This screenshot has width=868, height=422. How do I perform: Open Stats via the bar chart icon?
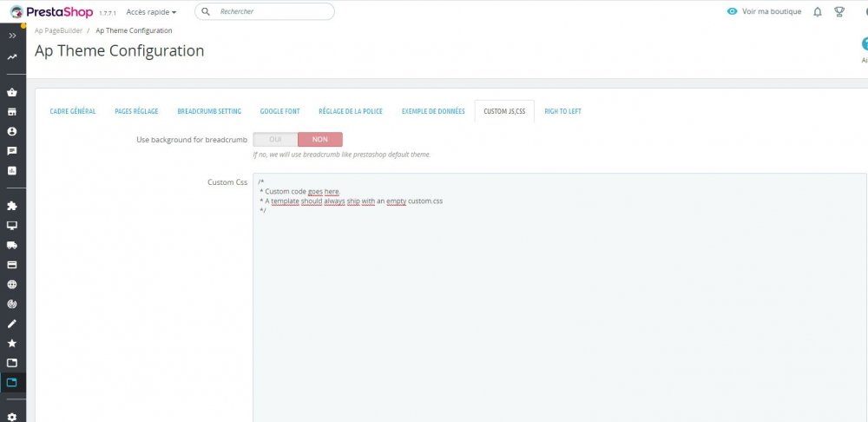pyautogui.click(x=12, y=170)
